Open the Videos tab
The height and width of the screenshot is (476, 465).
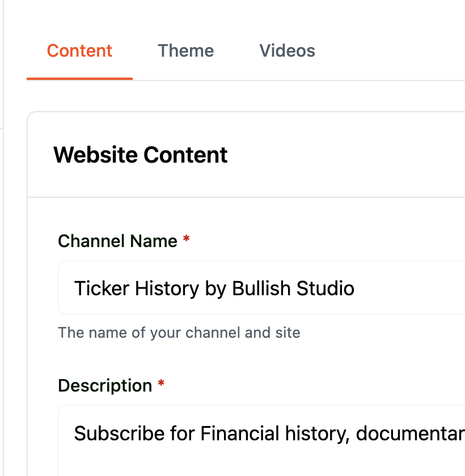[x=287, y=50]
